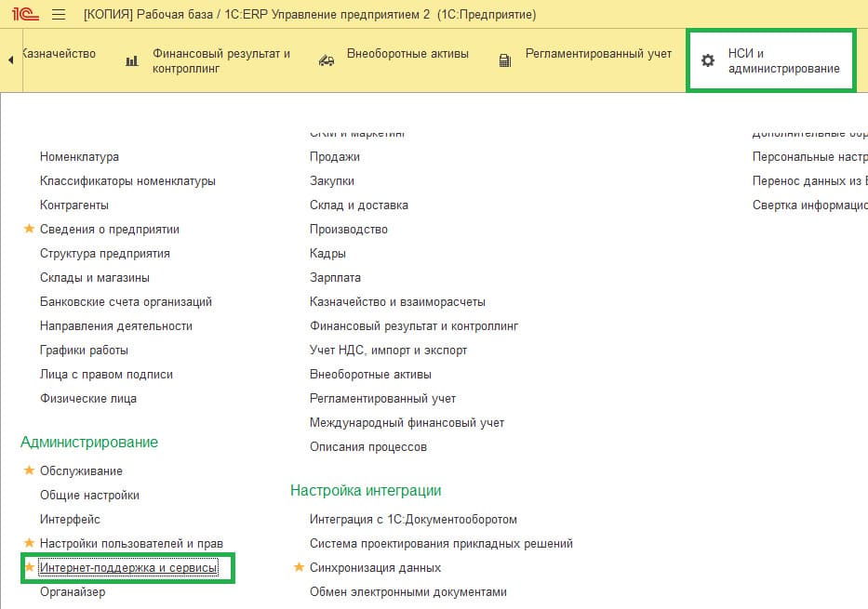Open the Интернет-поддержка и сервисы link
Viewport: 868px width, 609px height.
131,567
